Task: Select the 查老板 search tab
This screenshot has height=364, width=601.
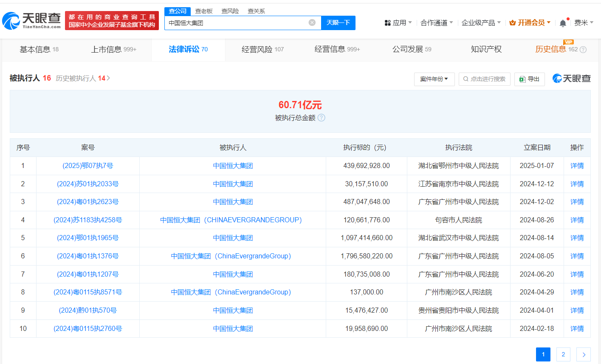Action: 204,11
